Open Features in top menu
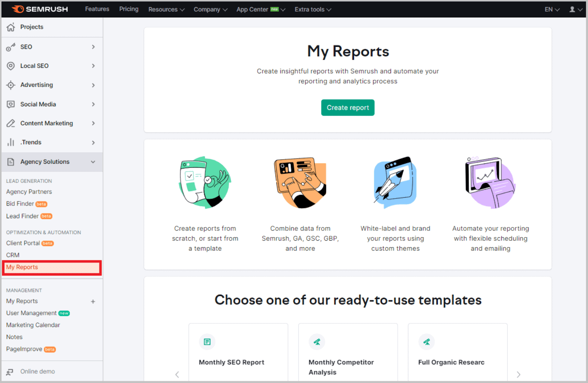The width and height of the screenshot is (588, 383). click(97, 9)
